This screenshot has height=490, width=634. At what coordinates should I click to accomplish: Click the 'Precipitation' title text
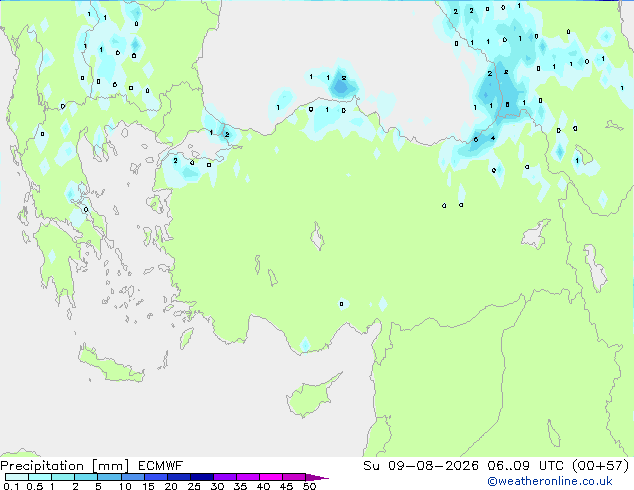(42, 466)
